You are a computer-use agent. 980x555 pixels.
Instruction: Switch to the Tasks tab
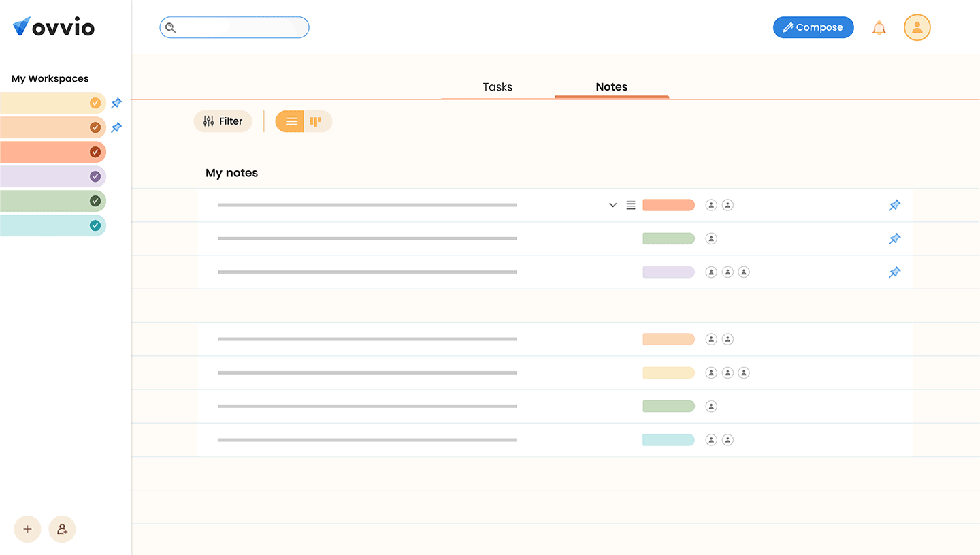tap(497, 86)
